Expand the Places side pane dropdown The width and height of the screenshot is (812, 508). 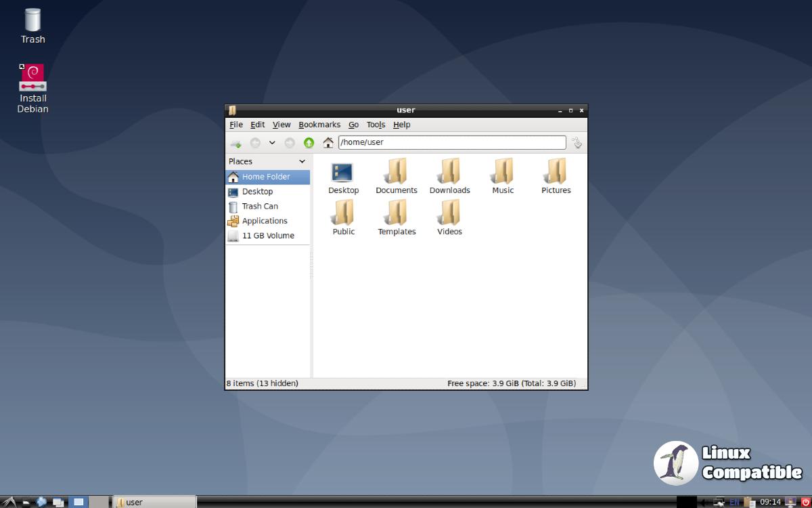coord(302,161)
